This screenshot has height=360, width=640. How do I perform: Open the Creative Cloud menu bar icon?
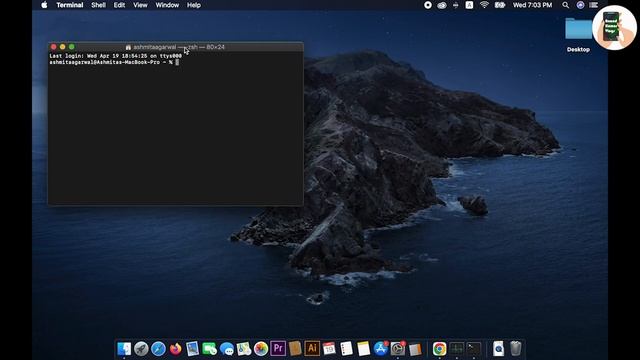pyautogui.click(x=442, y=5)
